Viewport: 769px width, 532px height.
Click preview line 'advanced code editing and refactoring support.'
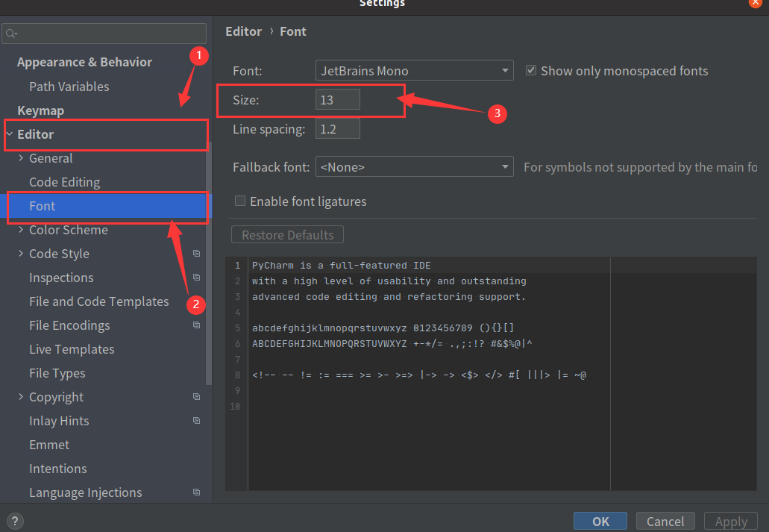click(x=389, y=296)
